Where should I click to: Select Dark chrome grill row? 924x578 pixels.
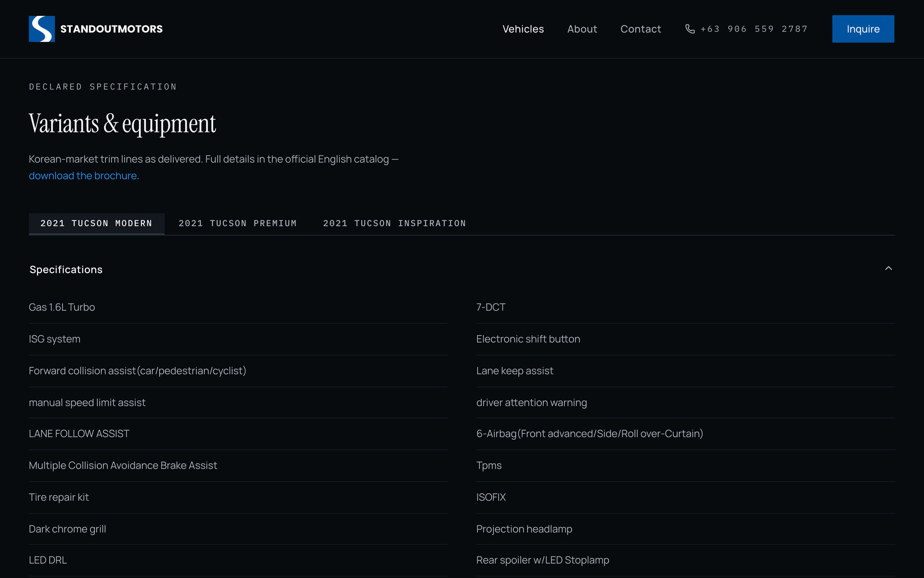[238, 529]
